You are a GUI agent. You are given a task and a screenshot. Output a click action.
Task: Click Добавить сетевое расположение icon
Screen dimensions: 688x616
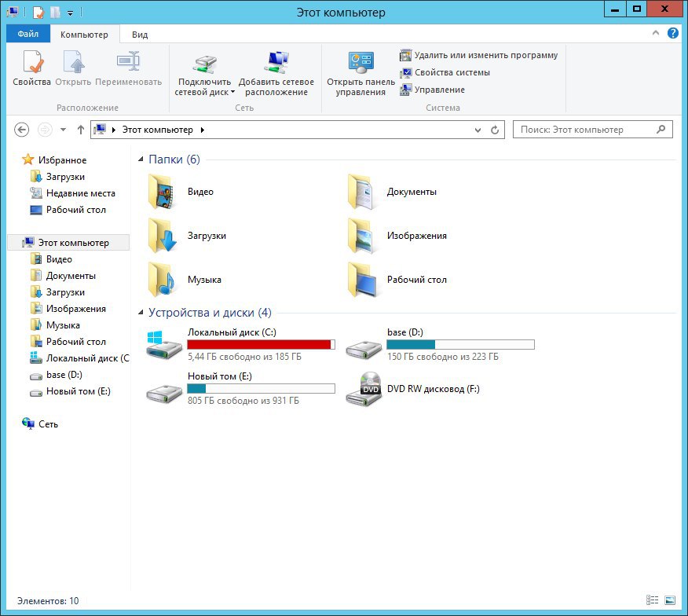point(276,73)
